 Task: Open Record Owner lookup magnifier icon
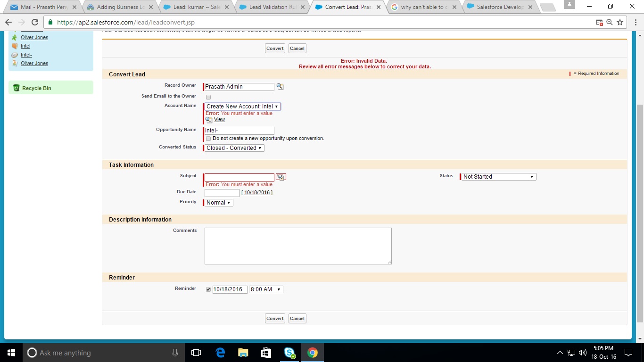point(280,87)
